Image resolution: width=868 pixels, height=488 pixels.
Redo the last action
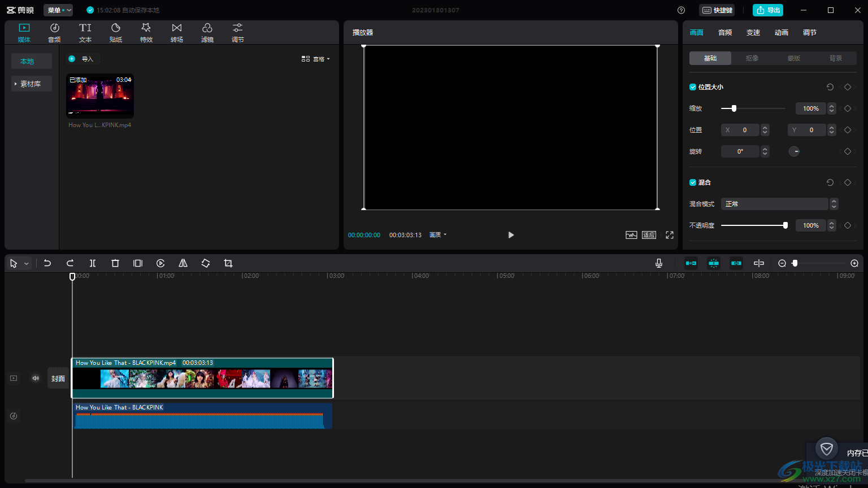[70, 263]
